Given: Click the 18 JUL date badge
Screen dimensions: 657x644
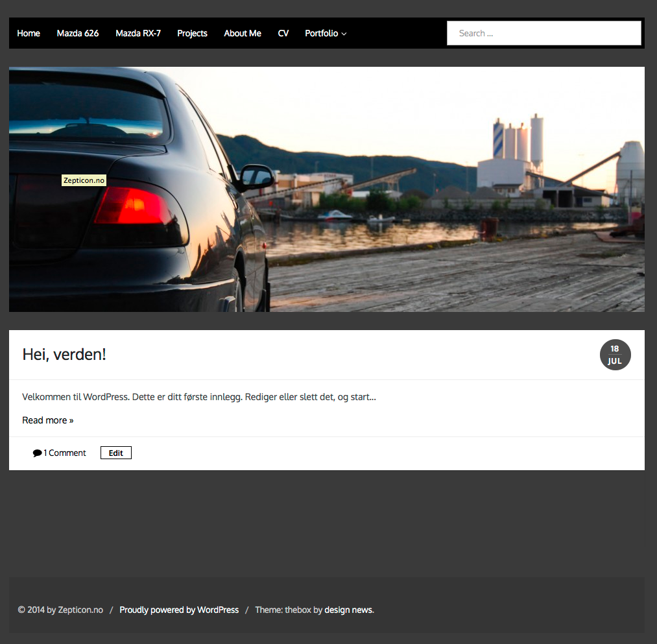Looking at the screenshot, I should pyautogui.click(x=615, y=355).
